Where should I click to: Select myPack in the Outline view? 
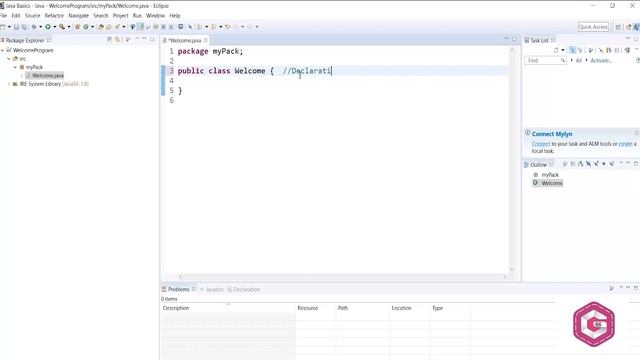550,175
